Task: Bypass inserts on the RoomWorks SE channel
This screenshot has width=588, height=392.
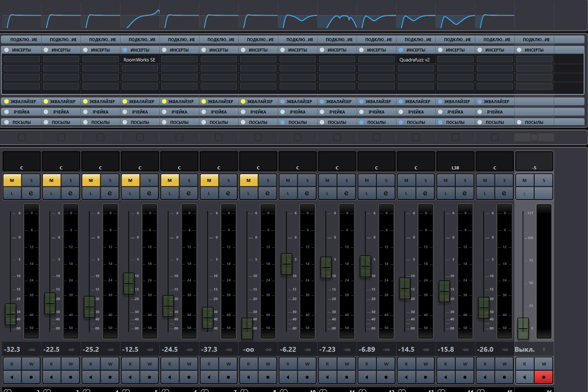Action: tap(125, 50)
